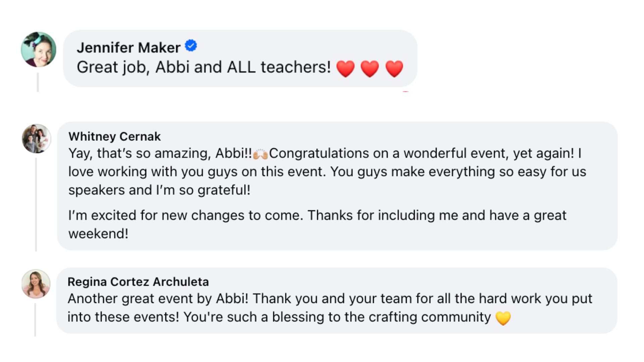This screenshot has height=362, width=644.
Task: Visit Jennifer Maker's profile via her name
Action: click(x=128, y=48)
